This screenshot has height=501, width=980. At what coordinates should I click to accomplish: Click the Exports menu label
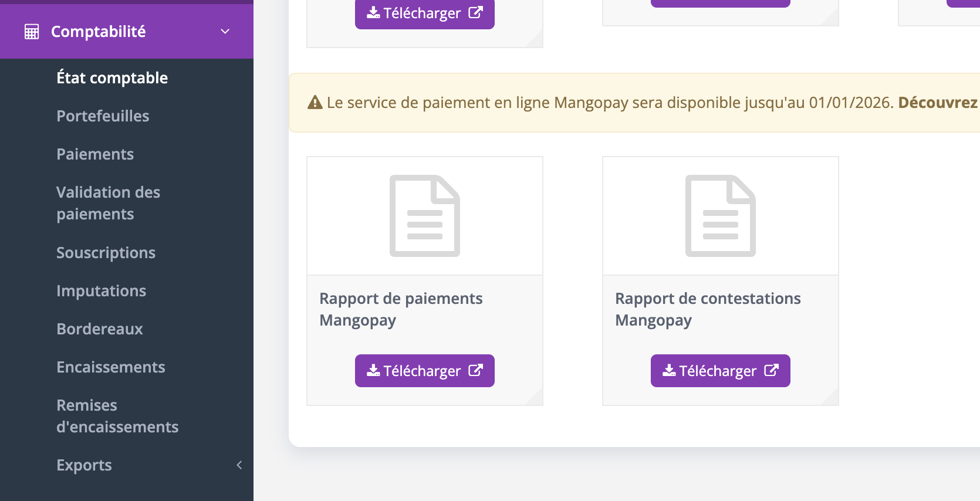tap(84, 465)
